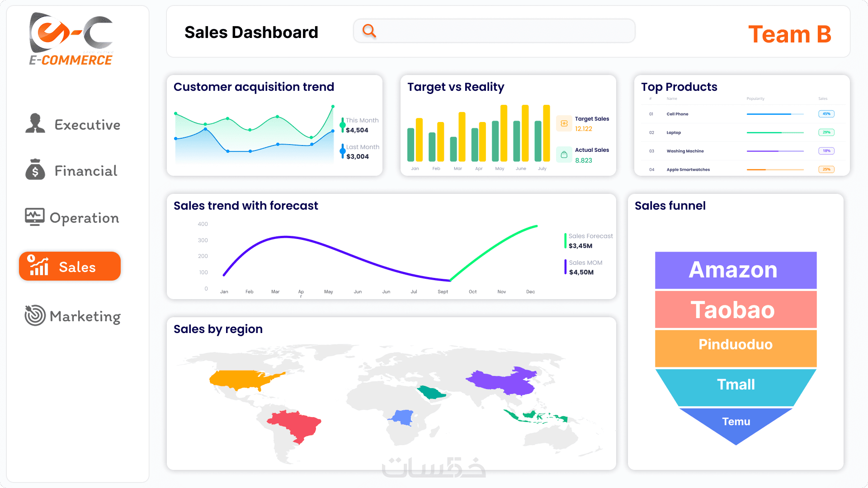Click the Team B label
The height and width of the screenshot is (488, 868).
point(789,34)
